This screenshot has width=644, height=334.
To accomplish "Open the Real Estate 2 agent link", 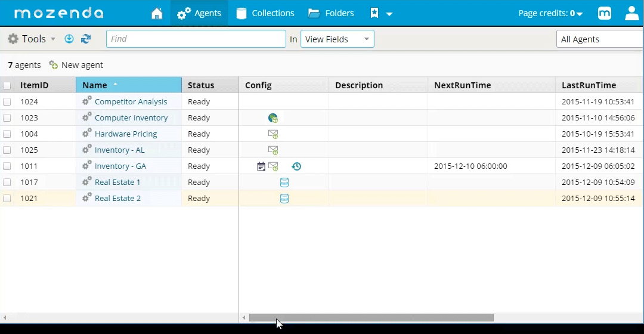I will [117, 199].
